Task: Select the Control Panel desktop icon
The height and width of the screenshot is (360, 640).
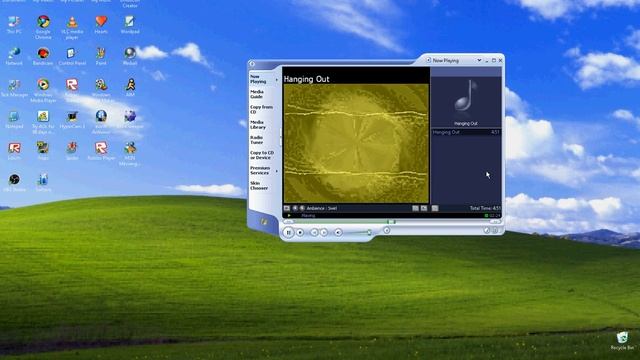Action: tap(72, 56)
